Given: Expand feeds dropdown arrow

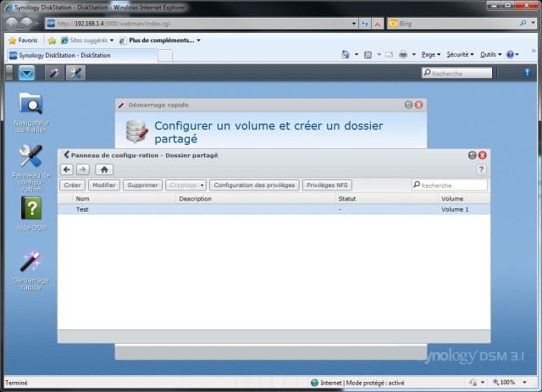Looking at the screenshot, I should tap(379, 55).
